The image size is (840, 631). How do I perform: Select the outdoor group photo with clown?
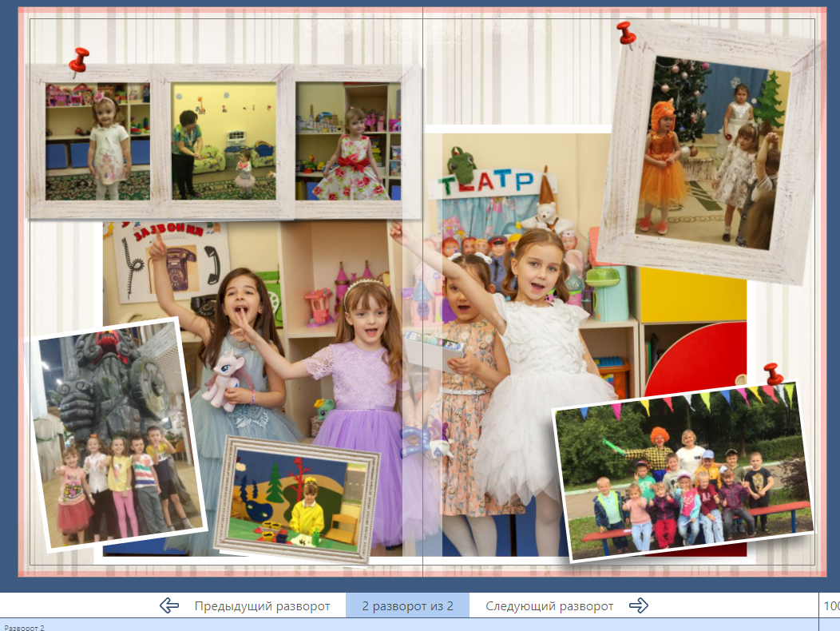[683, 473]
